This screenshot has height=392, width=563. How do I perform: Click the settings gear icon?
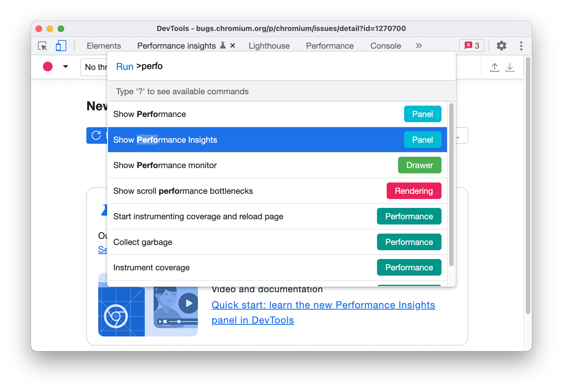pyautogui.click(x=501, y=46)
